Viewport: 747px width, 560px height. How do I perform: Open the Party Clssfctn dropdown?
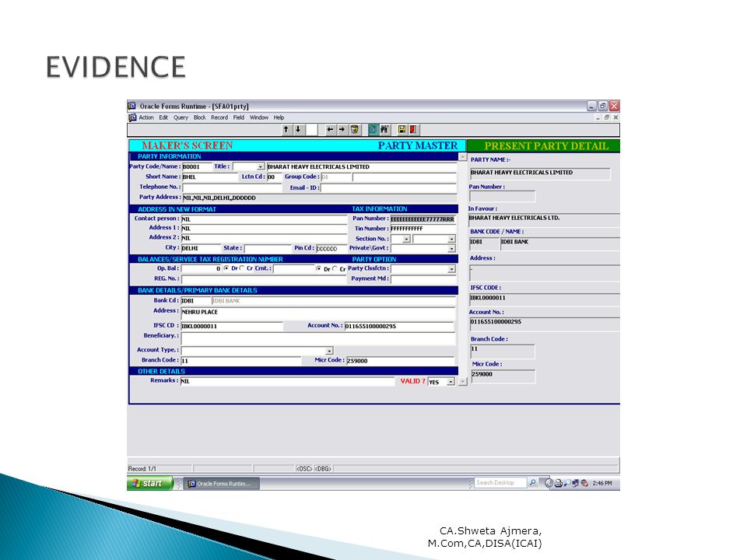pyautogui.click(x=451, y=270)
